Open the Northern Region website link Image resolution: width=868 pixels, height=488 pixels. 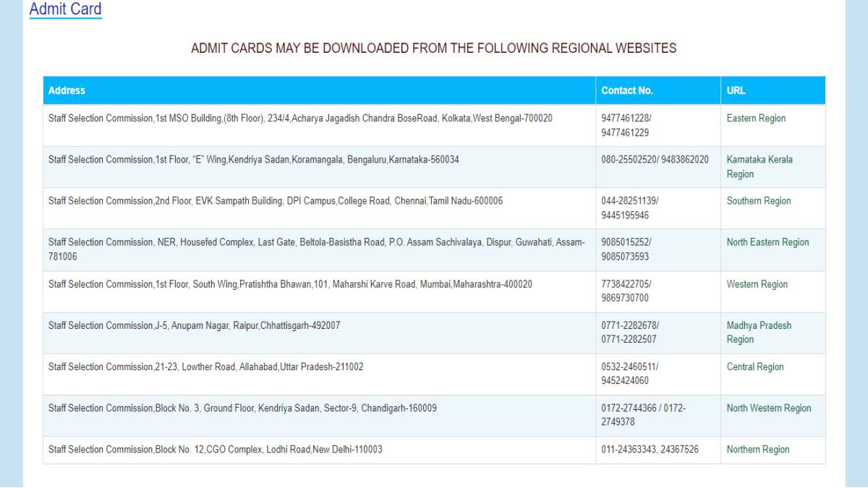point(757,449)
